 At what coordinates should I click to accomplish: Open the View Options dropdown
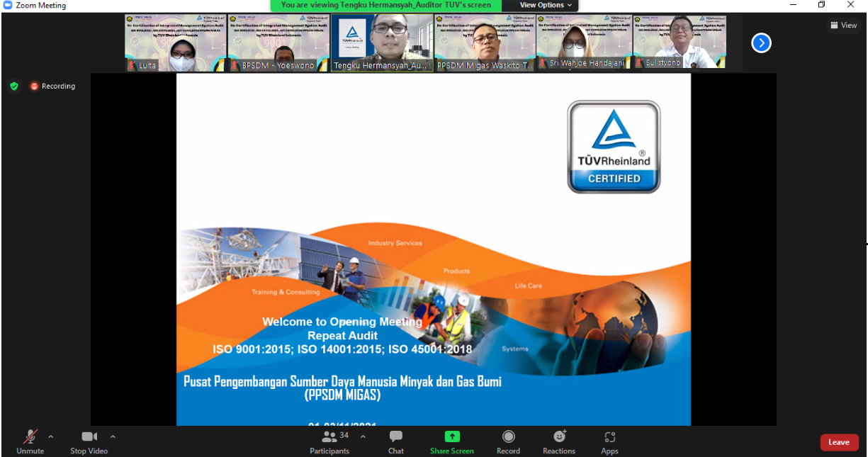pyautogui.click(x=542, y=5)
